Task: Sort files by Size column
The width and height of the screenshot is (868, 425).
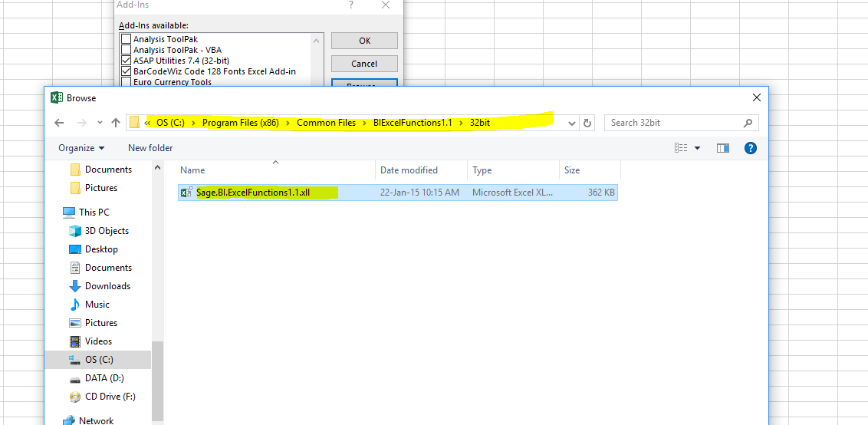Action: [590, 170]
